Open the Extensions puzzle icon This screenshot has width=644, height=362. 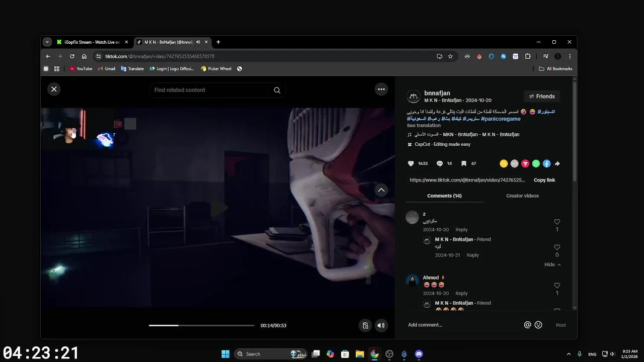(528, 56)
